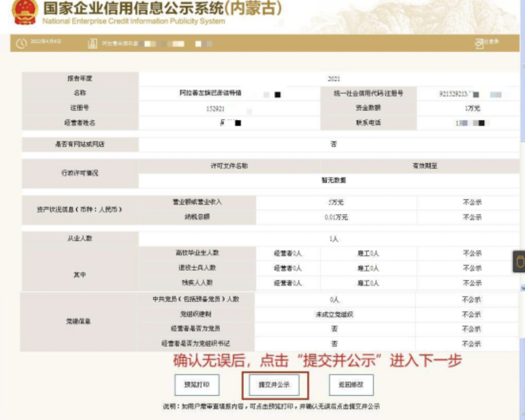Click the 有效期至 column header
Screen dimensions: 525x420
point(425,166)
